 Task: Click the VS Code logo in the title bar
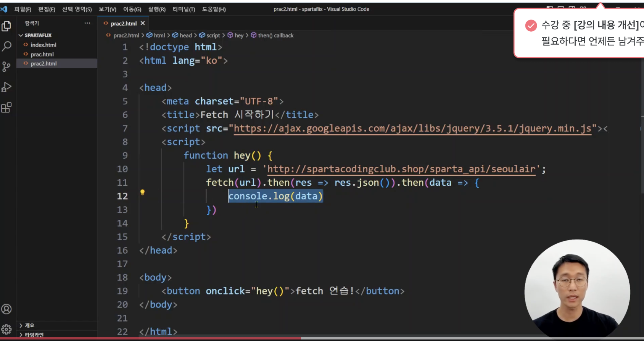(x=4, y=9)
